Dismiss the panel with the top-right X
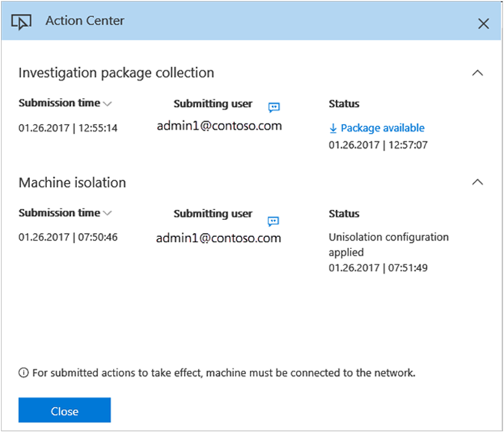Viewport: 504px width, 432px height. (483, 23)
